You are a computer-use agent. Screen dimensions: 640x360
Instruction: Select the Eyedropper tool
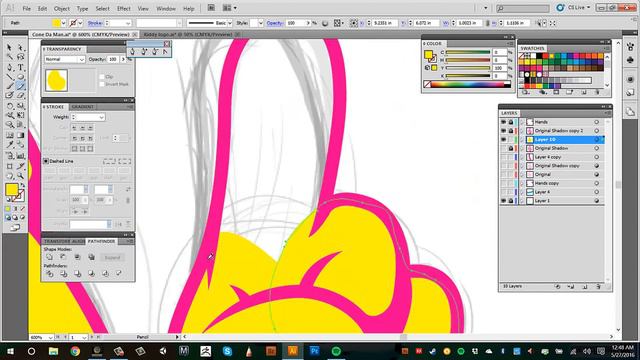click(9, 145)
